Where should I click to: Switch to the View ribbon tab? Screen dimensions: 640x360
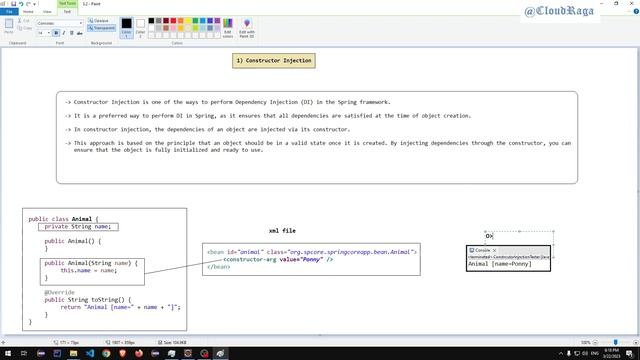click(47, 11)
